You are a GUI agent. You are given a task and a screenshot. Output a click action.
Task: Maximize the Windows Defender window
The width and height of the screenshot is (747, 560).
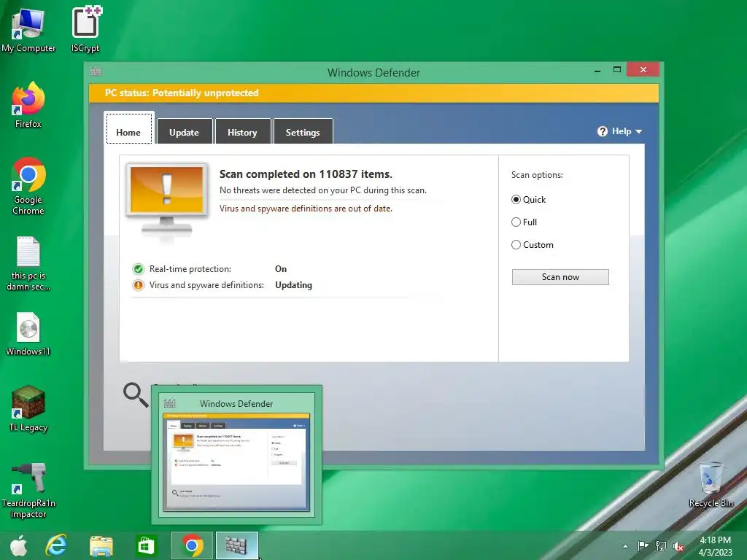pyautogui.click(x=617, y=69)
